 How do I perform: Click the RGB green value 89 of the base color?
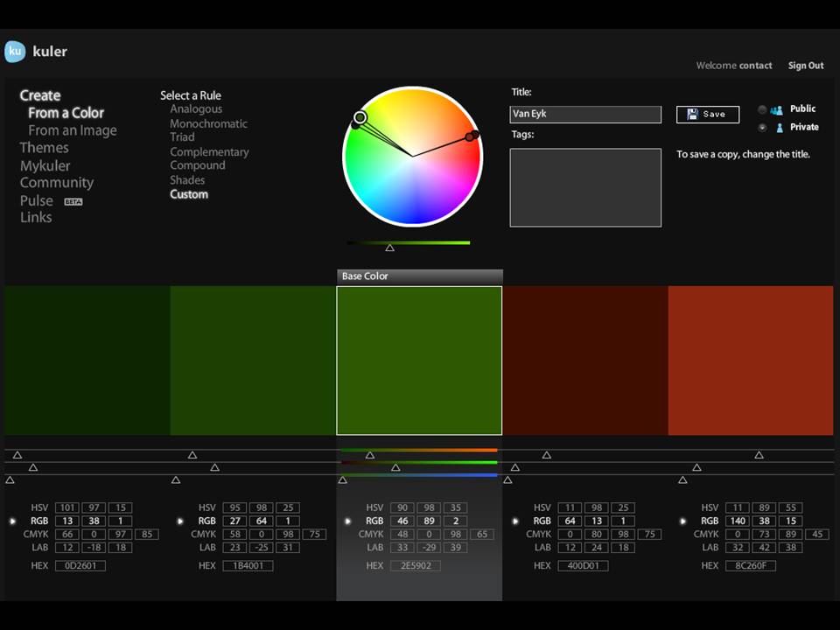[x=429, y=521]
